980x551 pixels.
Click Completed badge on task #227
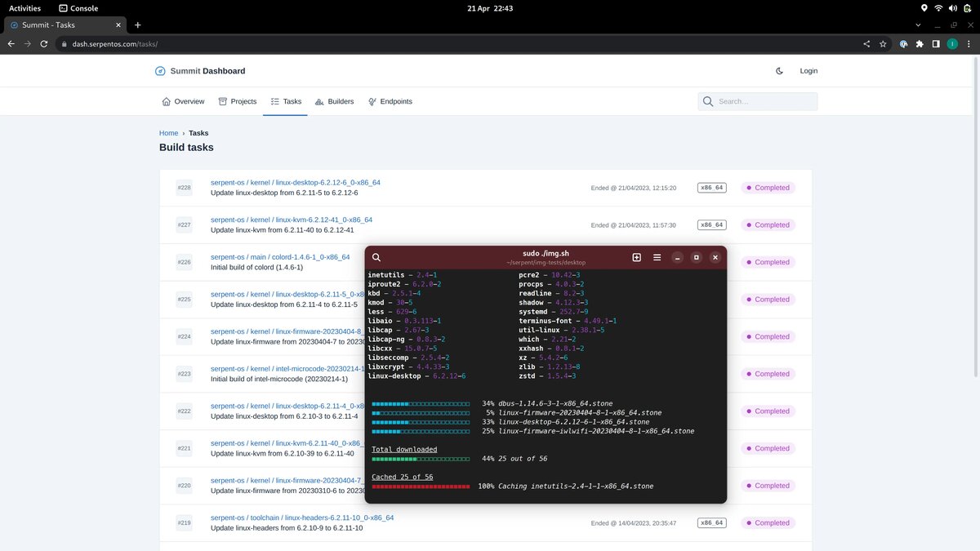pos(768,225)
